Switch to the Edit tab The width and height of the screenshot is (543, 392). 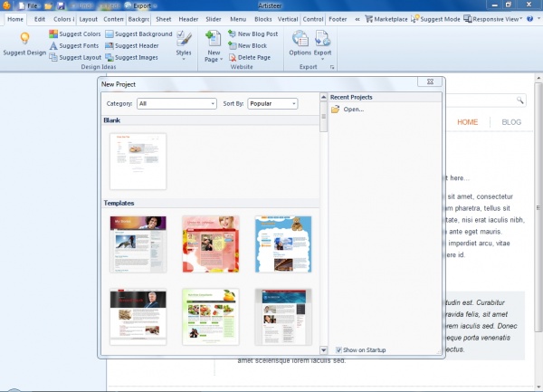pyautogui.click(x=40, y=19)
